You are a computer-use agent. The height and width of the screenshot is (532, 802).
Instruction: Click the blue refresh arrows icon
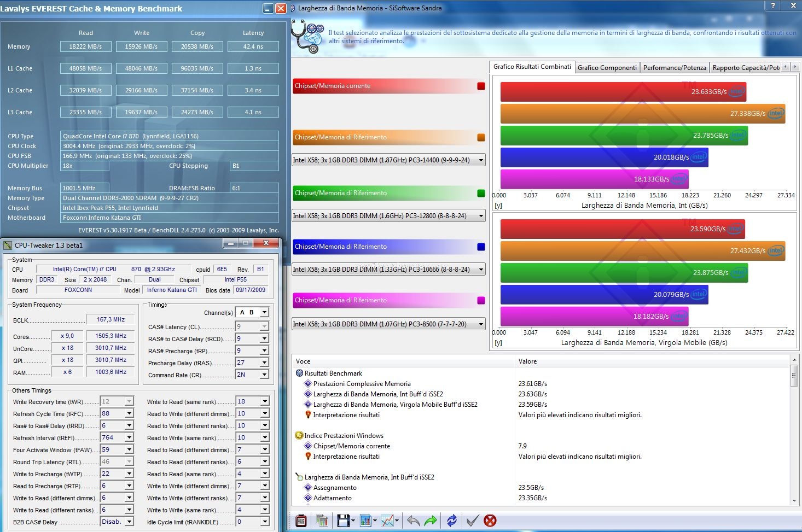452,521
